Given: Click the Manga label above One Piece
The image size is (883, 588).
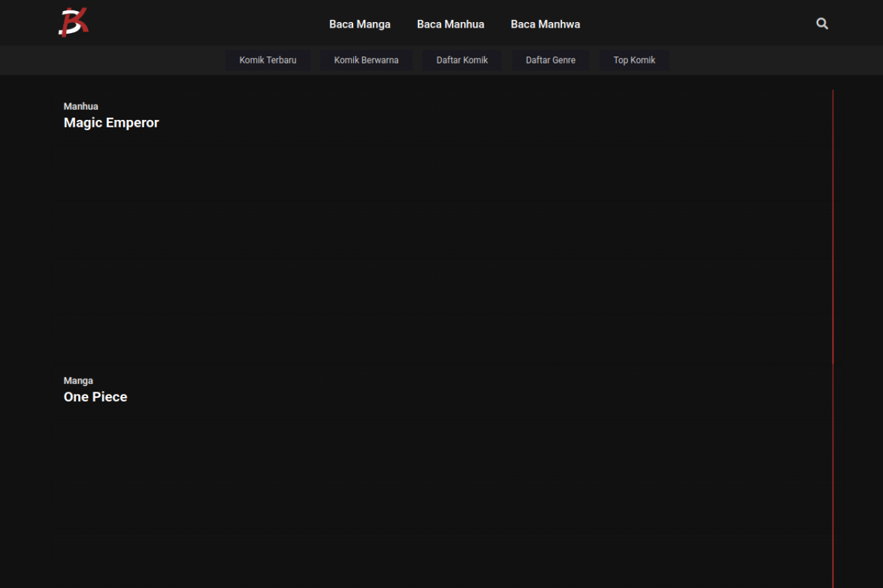Looking at the screenshot, I should click(78, 381).
